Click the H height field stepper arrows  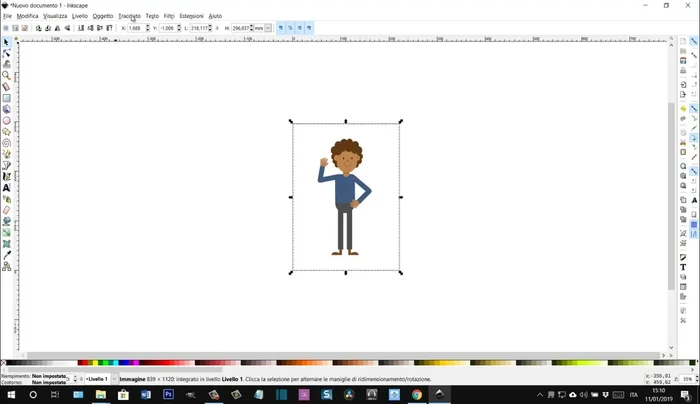[251, 28]
